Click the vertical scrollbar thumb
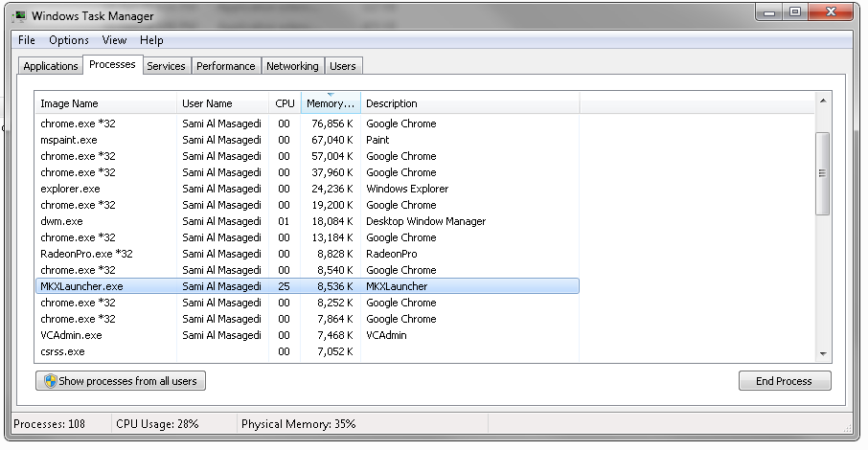This screenshot has height=450, width=868. tap(823, 173)
